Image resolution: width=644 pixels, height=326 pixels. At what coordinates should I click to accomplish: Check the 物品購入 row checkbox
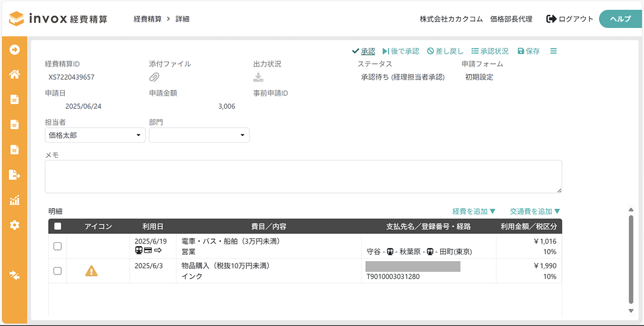(58, 271)
